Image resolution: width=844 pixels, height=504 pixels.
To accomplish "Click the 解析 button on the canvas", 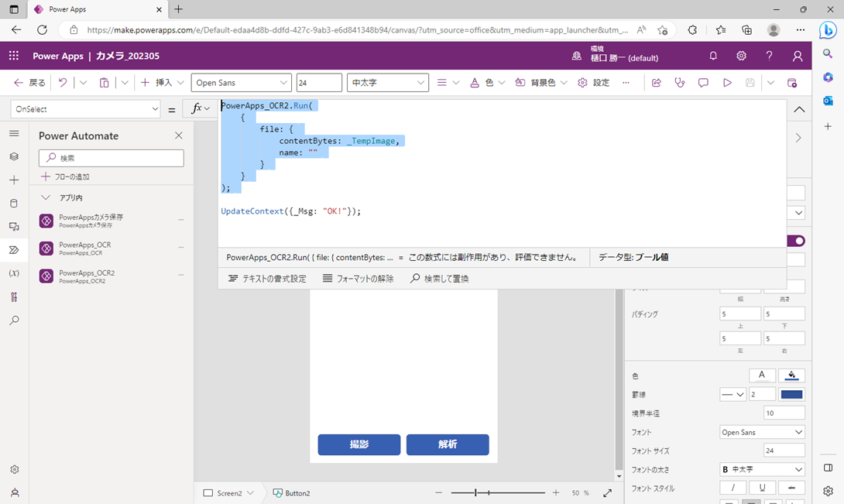I will click(448, 444).
